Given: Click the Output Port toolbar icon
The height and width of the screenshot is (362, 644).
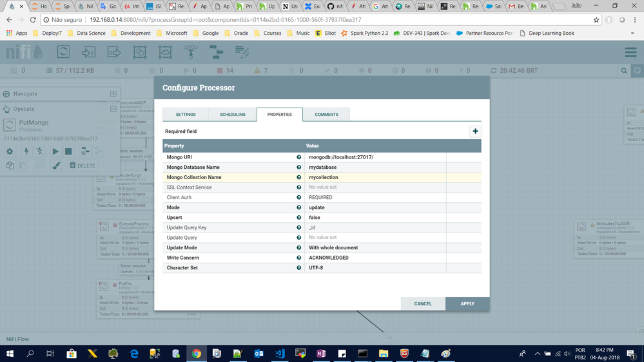Looking at the screenshot, I should point(113,52).
